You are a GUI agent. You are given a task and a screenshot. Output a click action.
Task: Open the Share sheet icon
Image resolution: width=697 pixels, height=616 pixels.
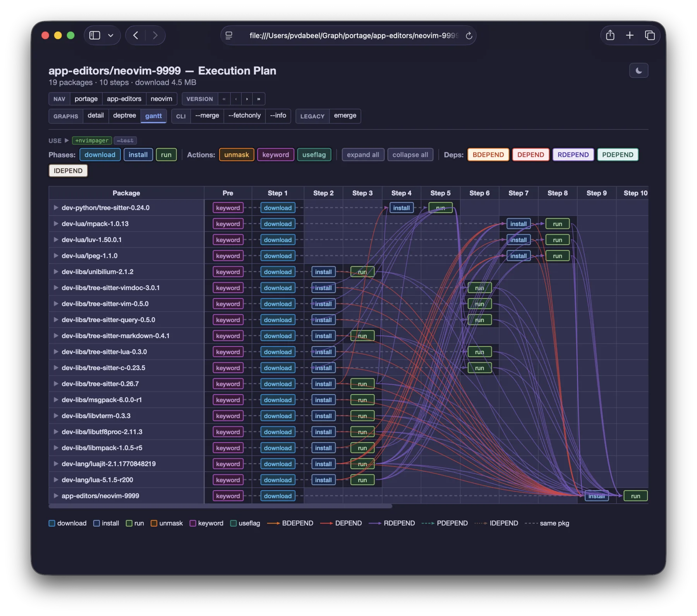[x=610, y=35]
